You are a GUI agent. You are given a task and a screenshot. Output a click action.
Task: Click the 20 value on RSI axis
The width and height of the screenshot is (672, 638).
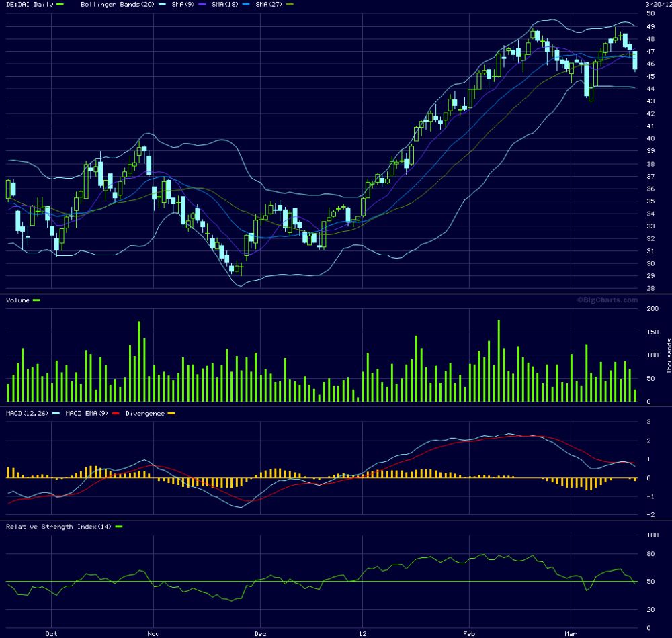tap(650, 610)
